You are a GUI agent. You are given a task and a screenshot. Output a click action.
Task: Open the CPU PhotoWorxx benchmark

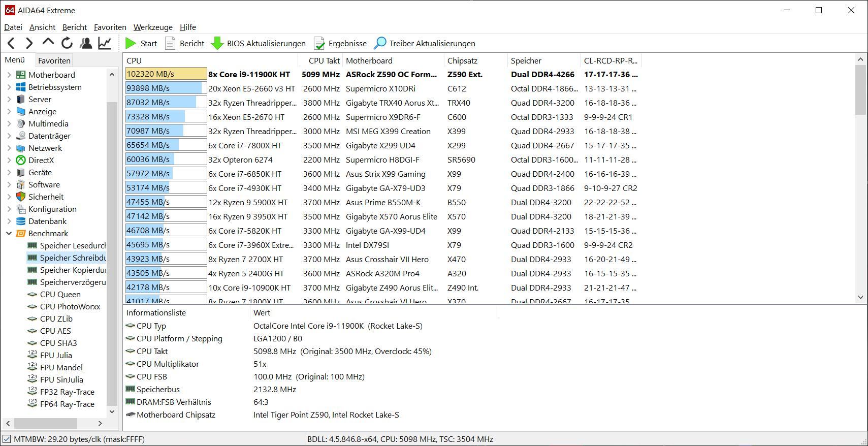pyautogui.click(x=70, y=306)
